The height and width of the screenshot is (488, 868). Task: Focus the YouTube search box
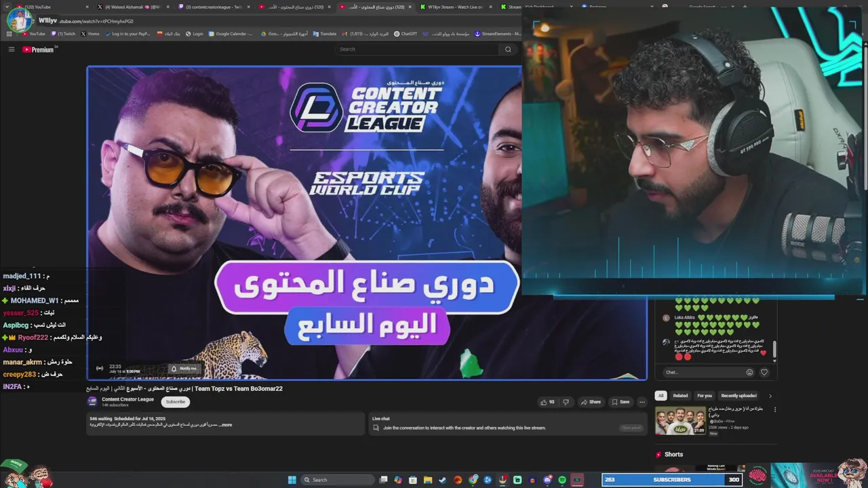417,49
